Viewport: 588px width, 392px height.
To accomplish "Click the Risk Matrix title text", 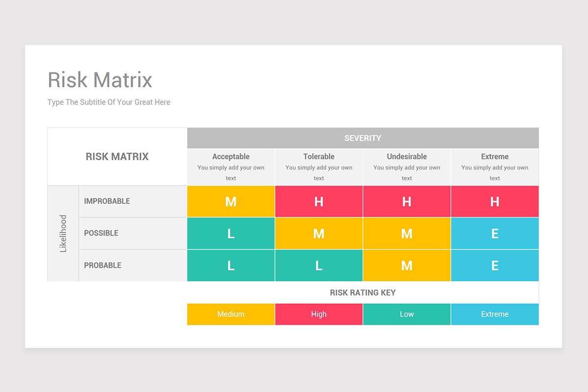I will point(99,79).
